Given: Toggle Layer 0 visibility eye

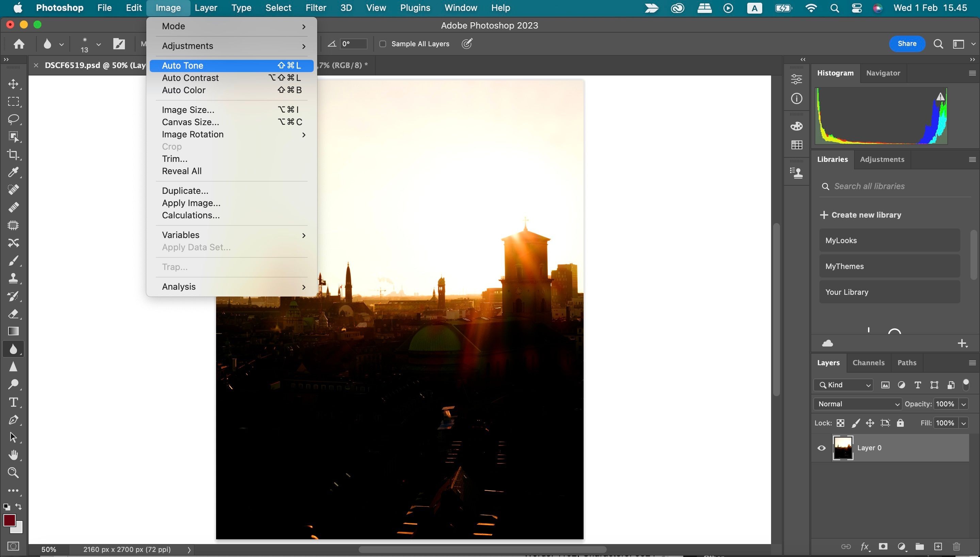Looking at the screenshot, I should pyautogui.click(x=821, y=448).
